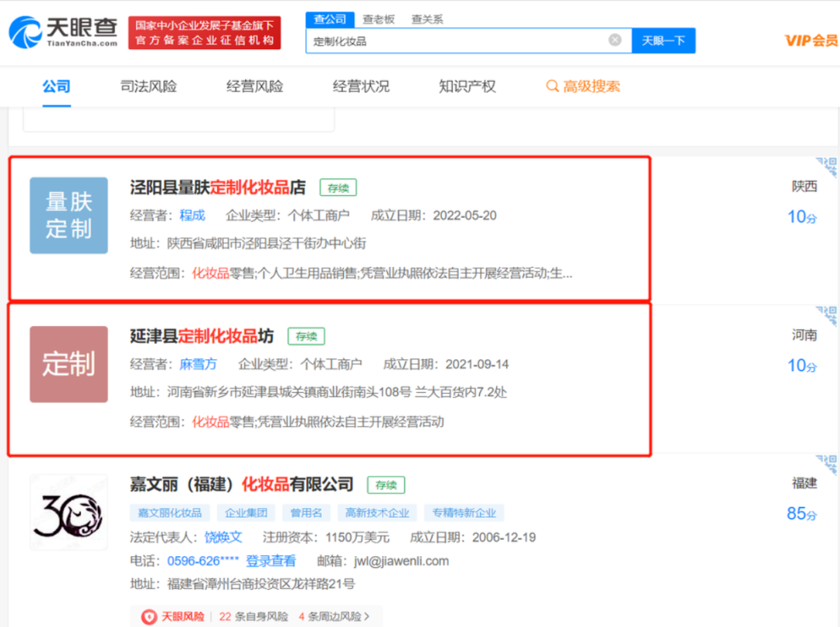Click the 天眼一下 search button

(663, 40)
